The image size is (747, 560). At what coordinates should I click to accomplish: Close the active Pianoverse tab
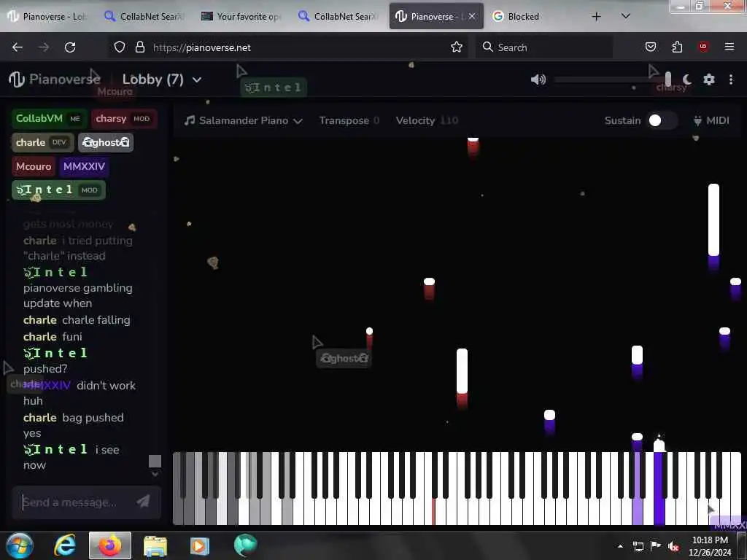click(x=472, y=16)
